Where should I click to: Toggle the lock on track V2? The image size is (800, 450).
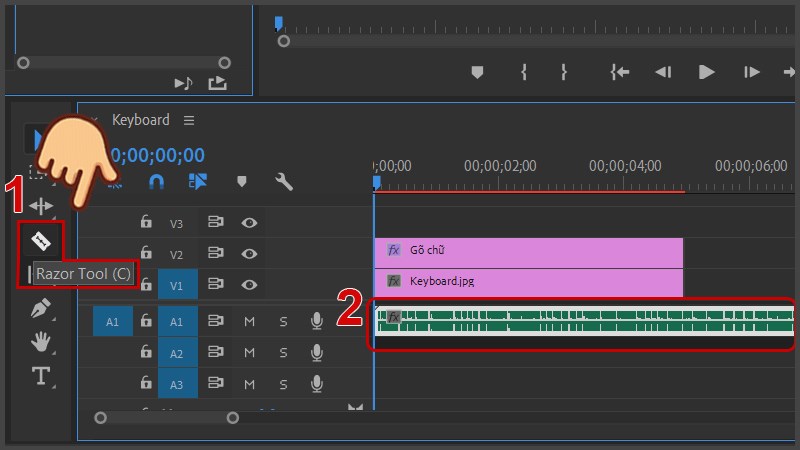click(146, 254)
